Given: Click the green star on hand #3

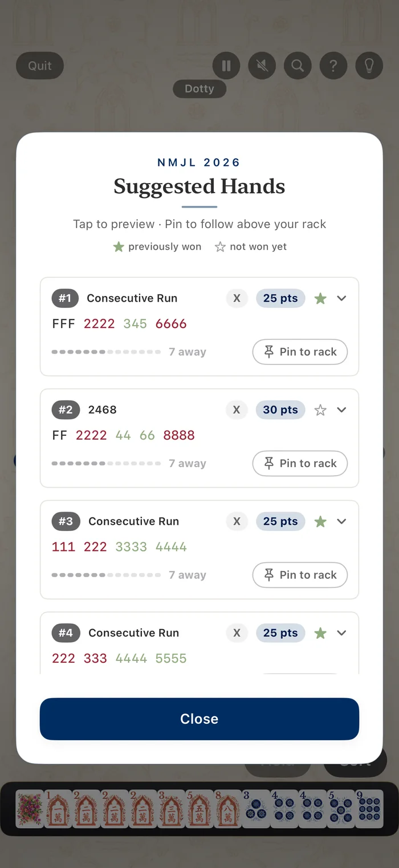Looking at the screenshot, I should click(320, 521).
